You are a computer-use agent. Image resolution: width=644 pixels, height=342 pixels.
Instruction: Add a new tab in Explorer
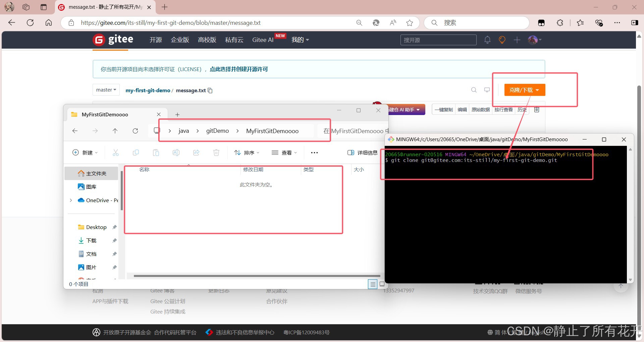pos(177,115)
